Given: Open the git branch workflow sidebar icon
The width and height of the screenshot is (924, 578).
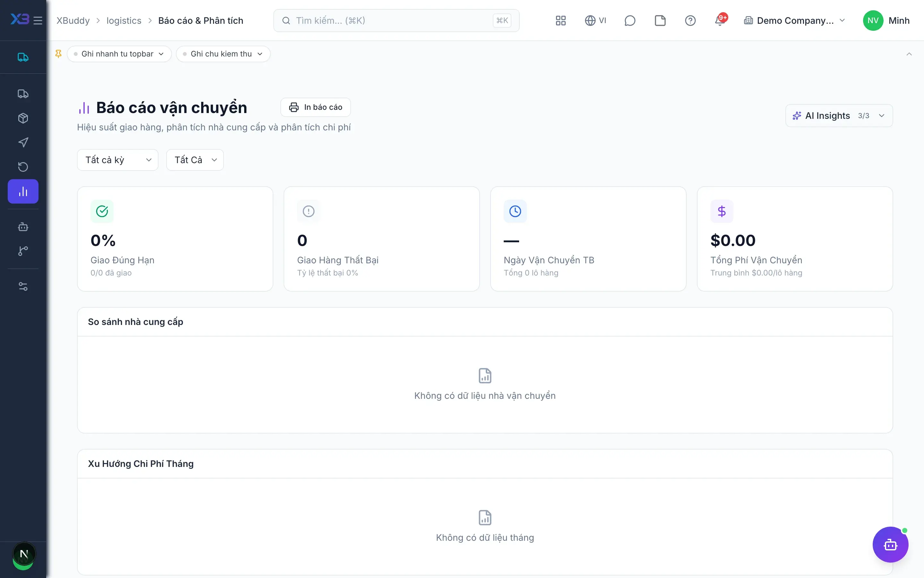Looking at the screenshot, I should [x=23, y=251].
